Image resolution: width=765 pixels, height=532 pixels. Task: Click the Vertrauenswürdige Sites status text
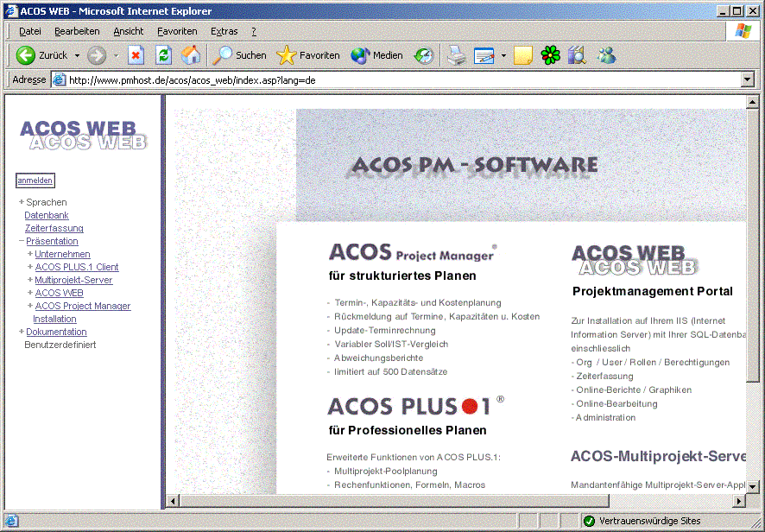coord(650,521)
